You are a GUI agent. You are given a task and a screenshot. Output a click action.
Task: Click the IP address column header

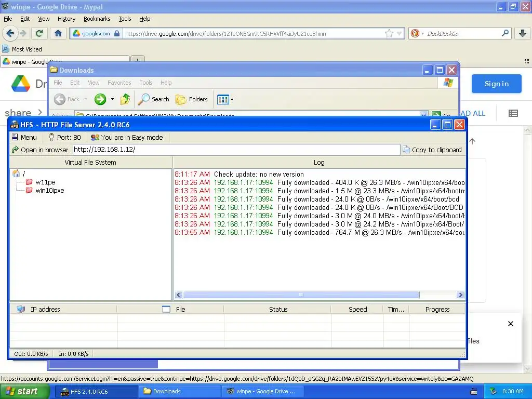(x=63, y=309)
